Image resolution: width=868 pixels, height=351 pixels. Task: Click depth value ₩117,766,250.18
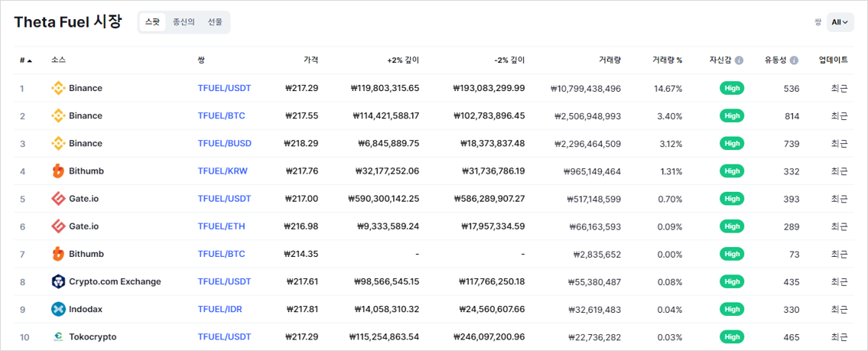[492, 282]
